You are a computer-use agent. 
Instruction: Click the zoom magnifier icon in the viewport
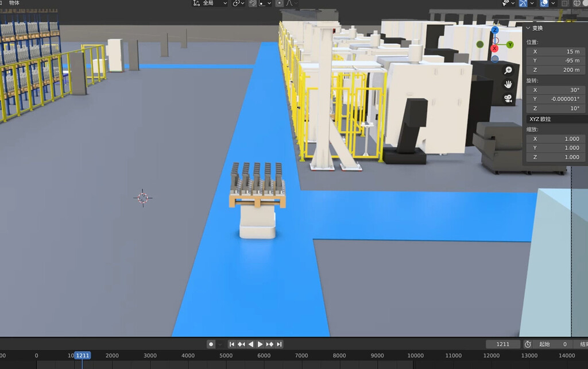[x=507, y=69]
